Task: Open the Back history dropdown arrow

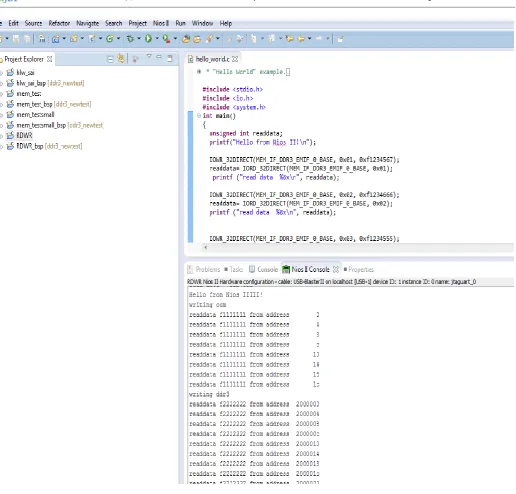Action: [x=309, y=39]
